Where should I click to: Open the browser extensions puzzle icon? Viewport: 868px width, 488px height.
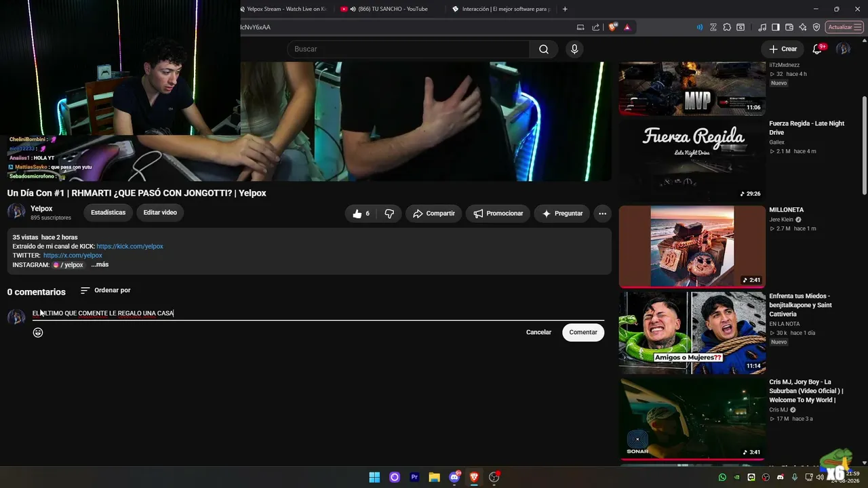[x=727, y=27]
